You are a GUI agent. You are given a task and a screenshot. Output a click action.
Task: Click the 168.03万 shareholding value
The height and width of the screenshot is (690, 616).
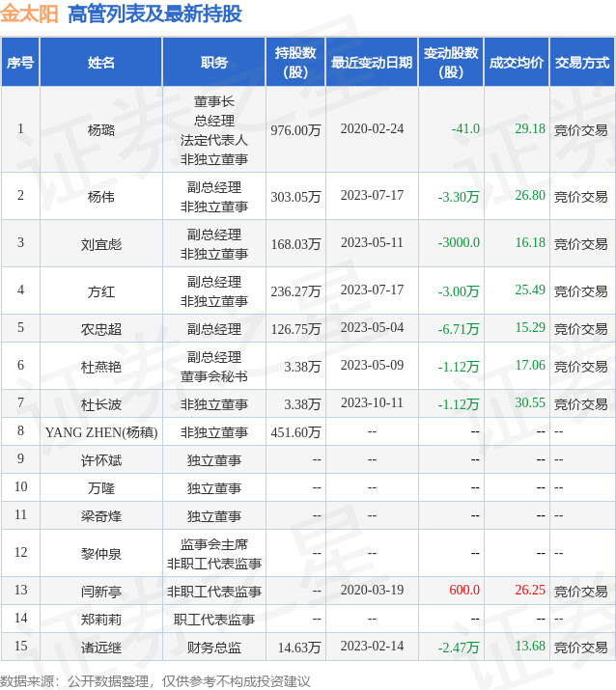point(295,244)
